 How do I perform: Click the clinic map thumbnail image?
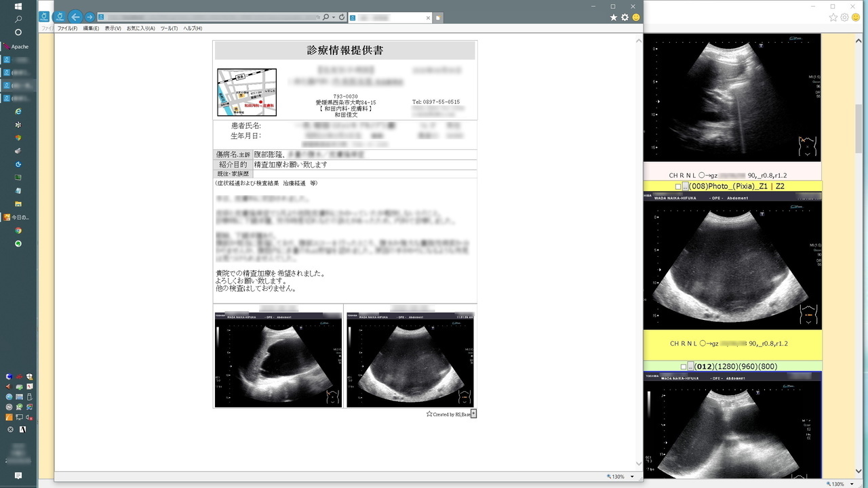point(247,92)
